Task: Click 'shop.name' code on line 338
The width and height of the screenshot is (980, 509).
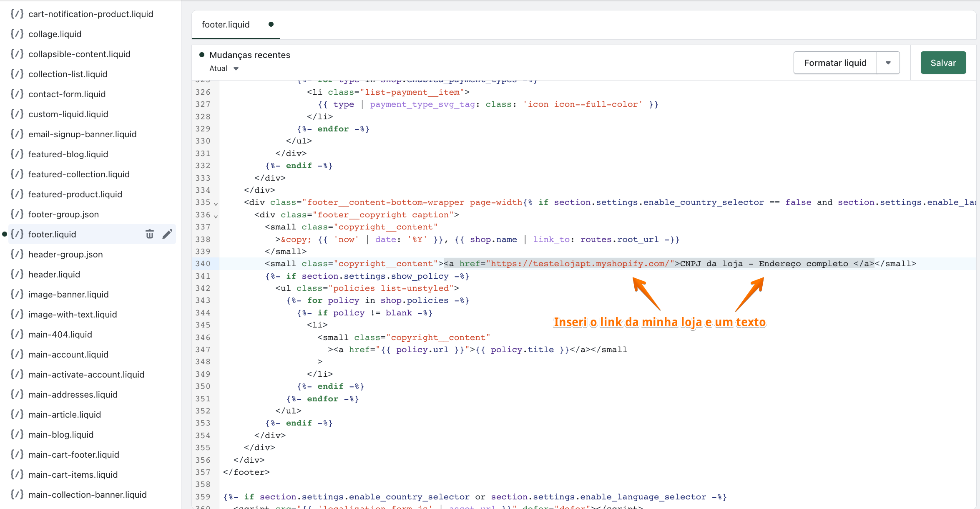Action: click(x=493, y=239)
